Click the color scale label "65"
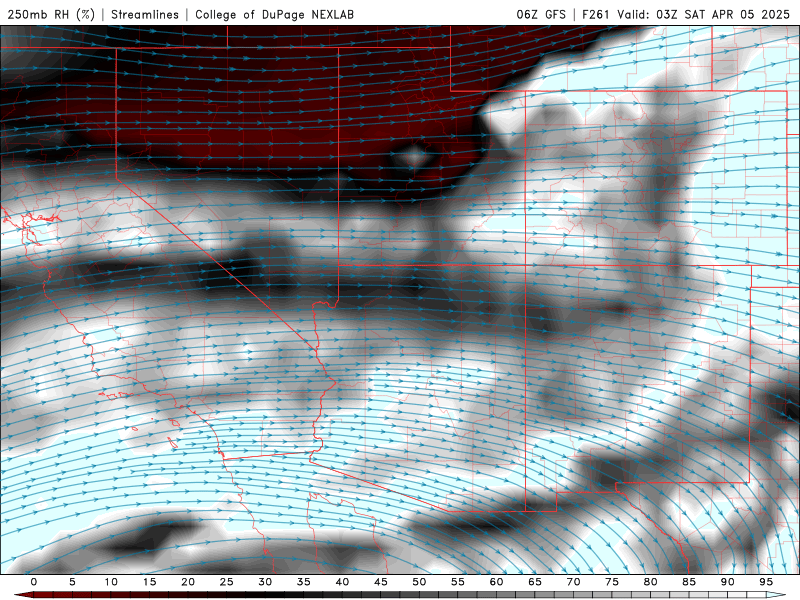The image size is (800, 600). pos(535,582)
